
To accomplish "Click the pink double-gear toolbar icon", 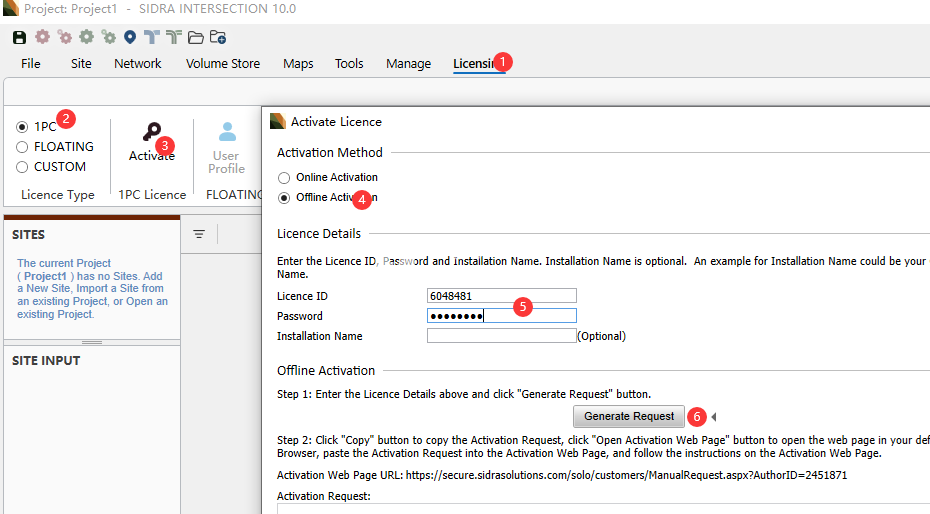I will tap(64, 37).
